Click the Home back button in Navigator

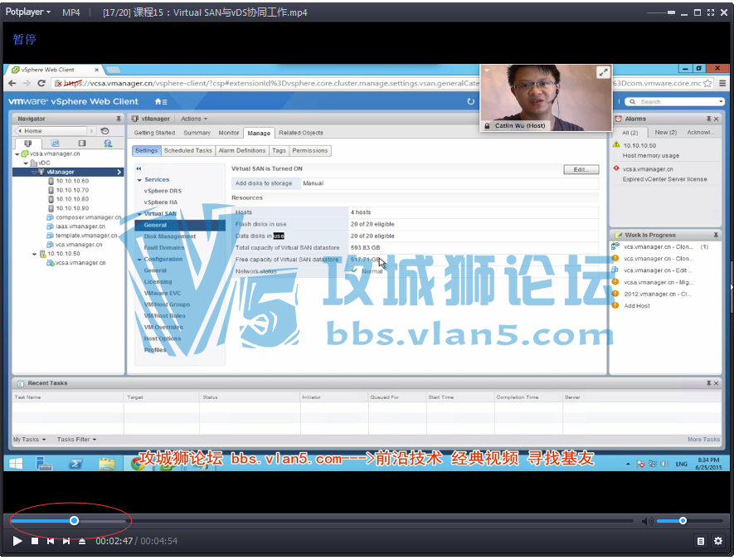point(51,131)
